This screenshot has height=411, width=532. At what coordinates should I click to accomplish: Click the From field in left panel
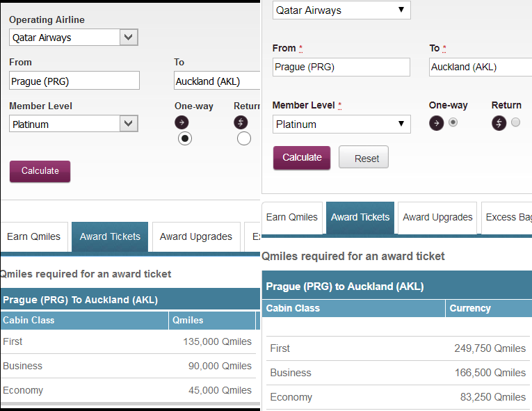point(74,81)
